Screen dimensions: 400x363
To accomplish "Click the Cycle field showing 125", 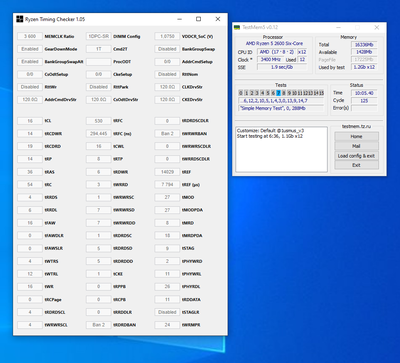I will pyautogui.click(x=364, y=101).
